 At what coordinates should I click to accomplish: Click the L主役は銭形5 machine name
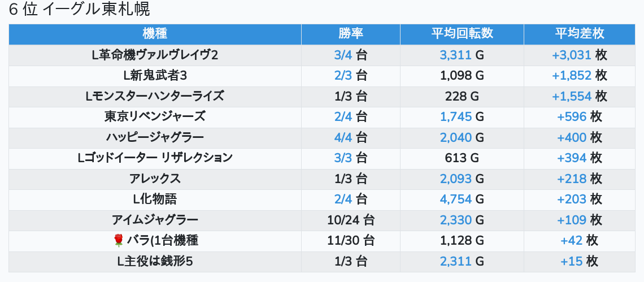coord(155,261)
